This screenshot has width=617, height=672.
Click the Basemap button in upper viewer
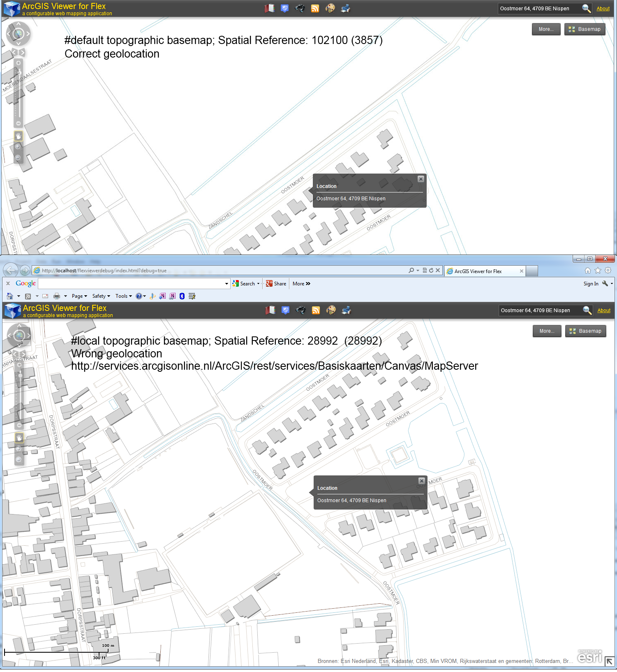585,29
